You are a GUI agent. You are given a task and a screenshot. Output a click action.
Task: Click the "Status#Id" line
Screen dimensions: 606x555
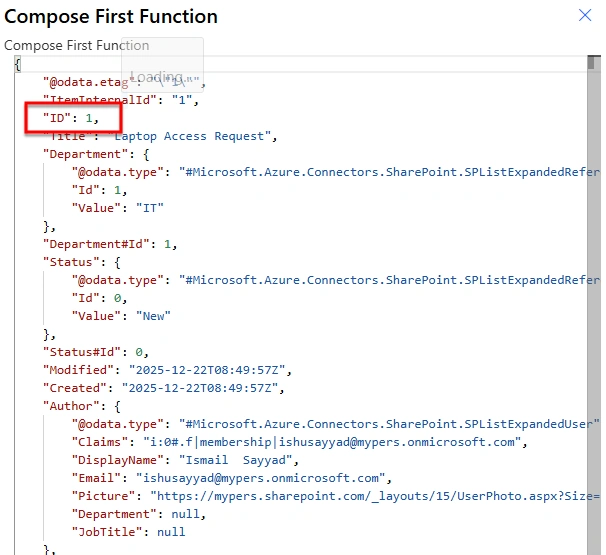tap(96, 352)
